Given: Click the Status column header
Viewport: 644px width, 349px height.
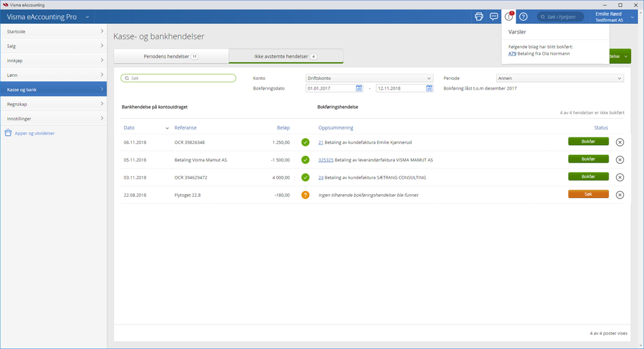Looking at the screenshot, I should [601, 128].
